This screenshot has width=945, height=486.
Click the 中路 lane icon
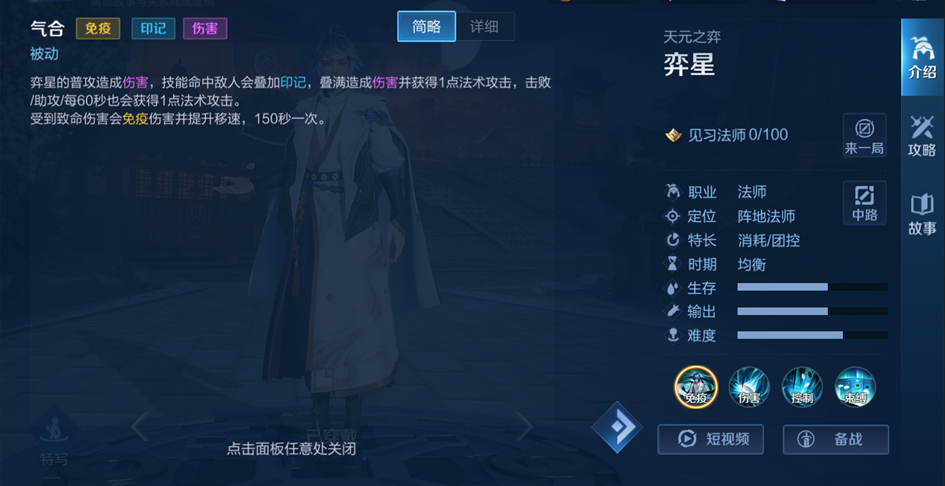tap(864, 203)
